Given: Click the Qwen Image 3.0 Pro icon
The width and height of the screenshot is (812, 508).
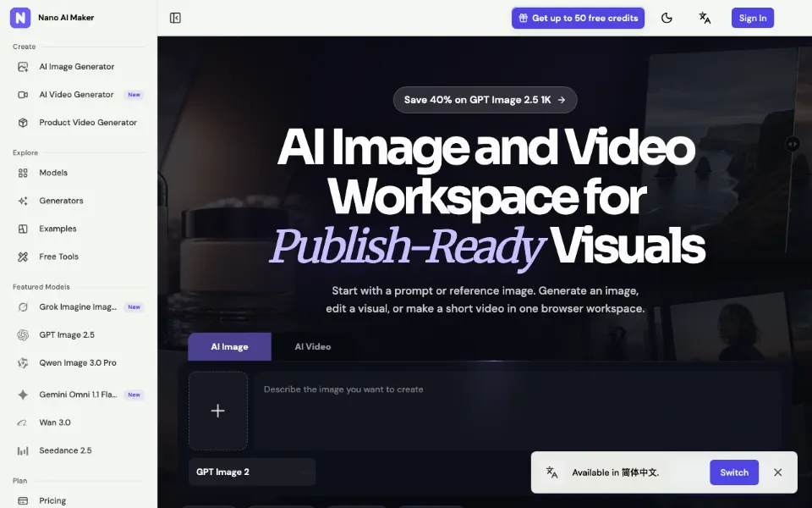Looking at the screenshot, I should coord(23,363).
